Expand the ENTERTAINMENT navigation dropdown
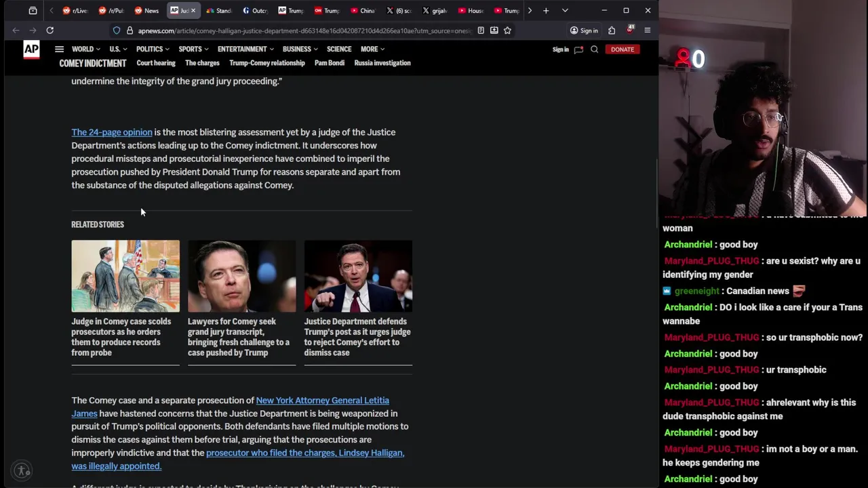 [245, 49]
